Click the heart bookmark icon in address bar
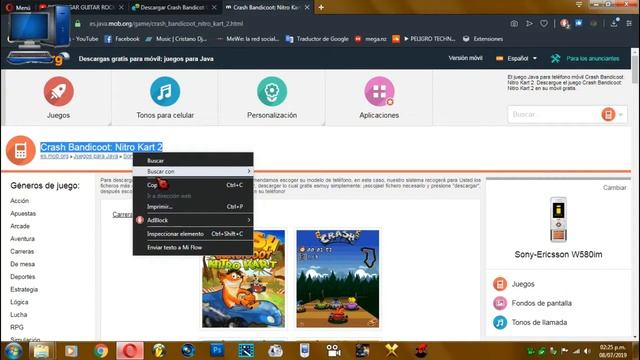This screenshot has width=640, height=360. (x=544, y=24)
